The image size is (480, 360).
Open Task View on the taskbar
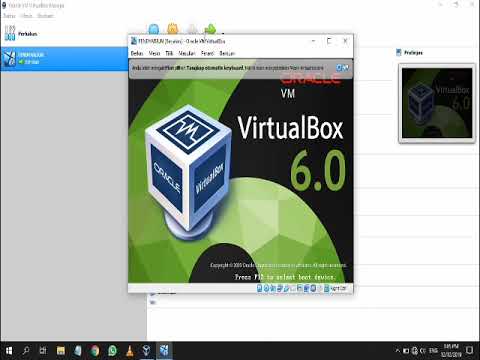tap(43, 351)
